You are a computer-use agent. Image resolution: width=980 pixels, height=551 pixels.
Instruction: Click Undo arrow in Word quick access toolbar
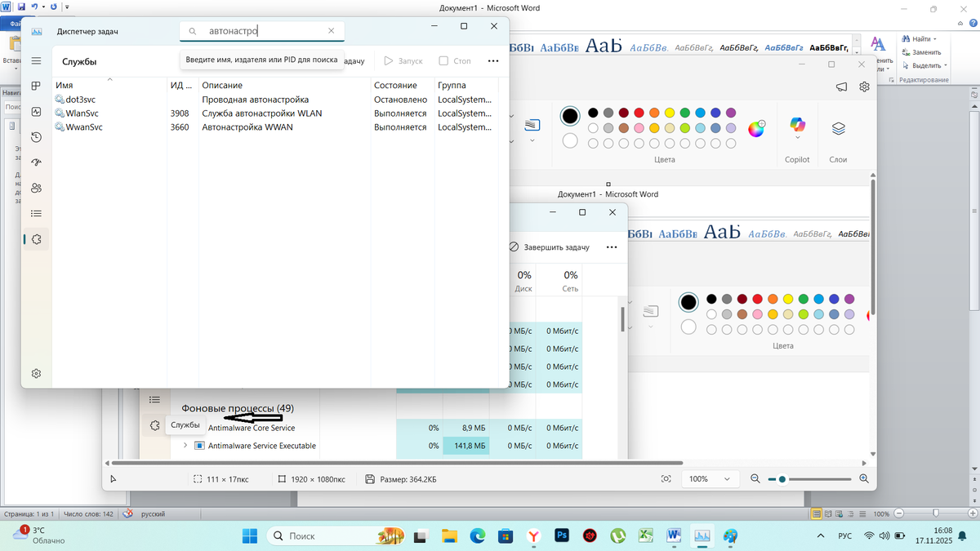(35, 7)
